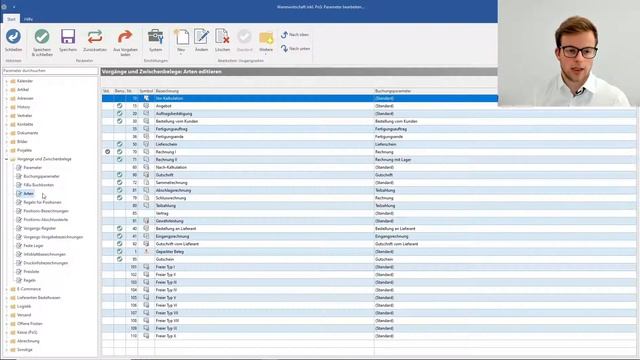Toggle the Benutzen checkmark for Rechnung II
Viewport: 640px width, 360px height.
[x=120, y=160]
